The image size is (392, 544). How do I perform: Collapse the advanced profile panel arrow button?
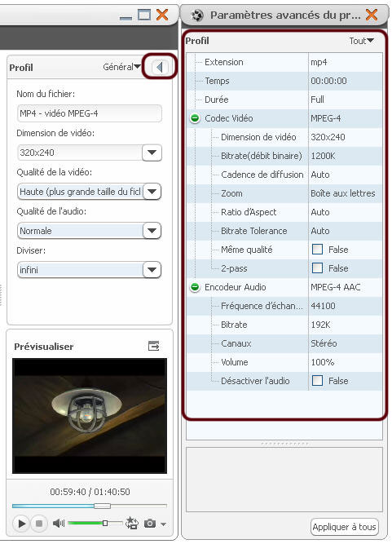point(160,67)
